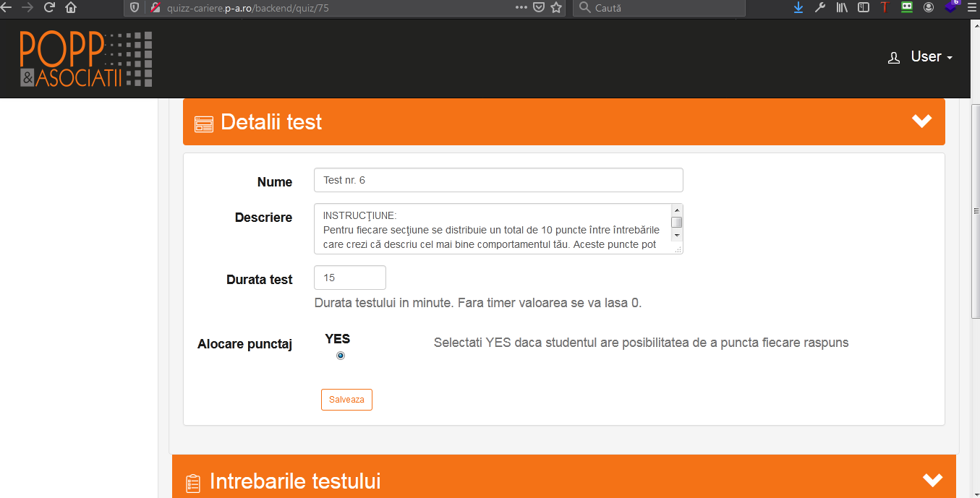Focus the Durata test input field
This screenshot has width=980, height=498.
[350, 278]
